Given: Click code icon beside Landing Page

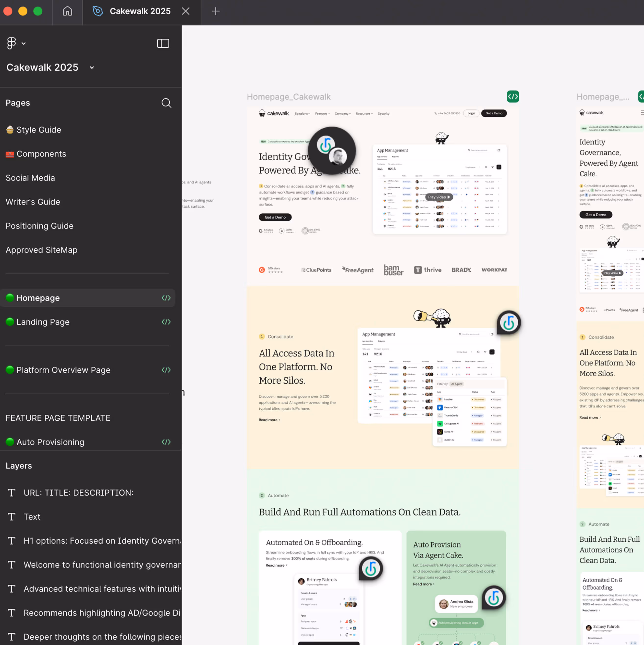Looking at the screenshot, I should [166, 322].
